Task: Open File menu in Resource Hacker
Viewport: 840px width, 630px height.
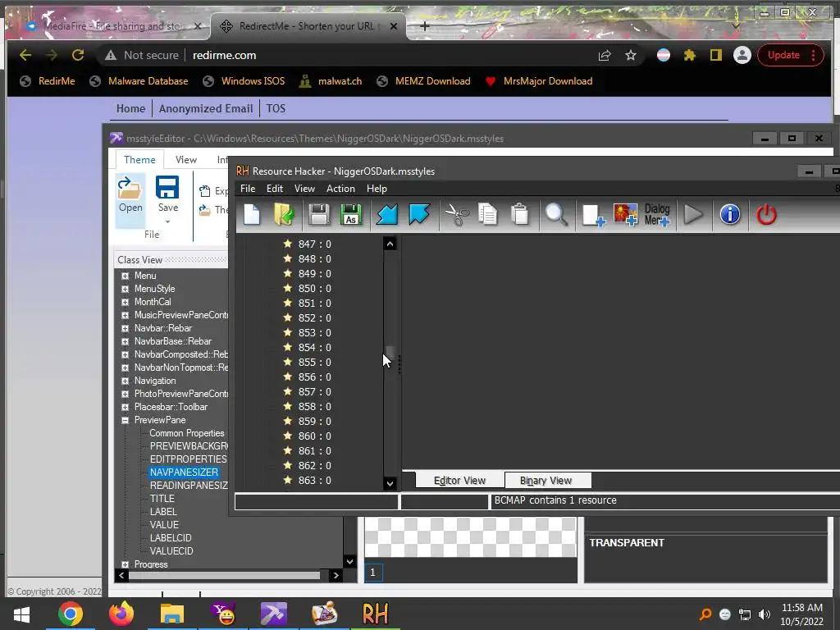Action: pos(248,189)
